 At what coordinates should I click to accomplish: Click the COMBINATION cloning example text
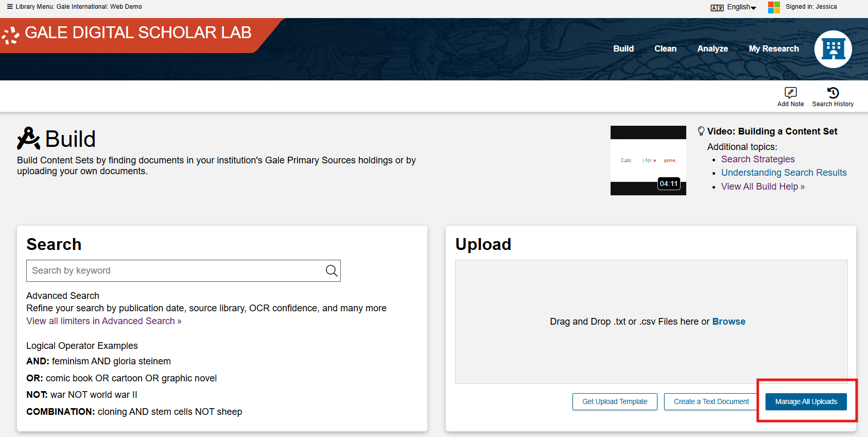coord(134,412)
